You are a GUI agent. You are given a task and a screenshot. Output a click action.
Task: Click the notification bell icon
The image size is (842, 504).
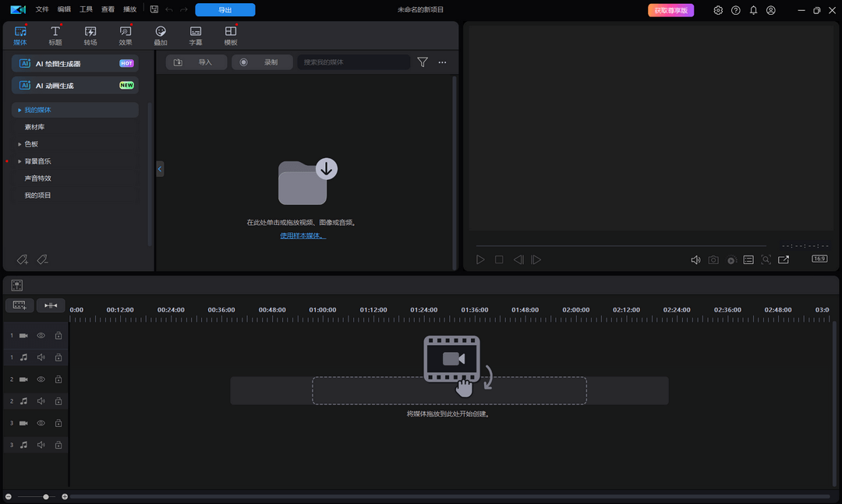(x=753, y=10)
